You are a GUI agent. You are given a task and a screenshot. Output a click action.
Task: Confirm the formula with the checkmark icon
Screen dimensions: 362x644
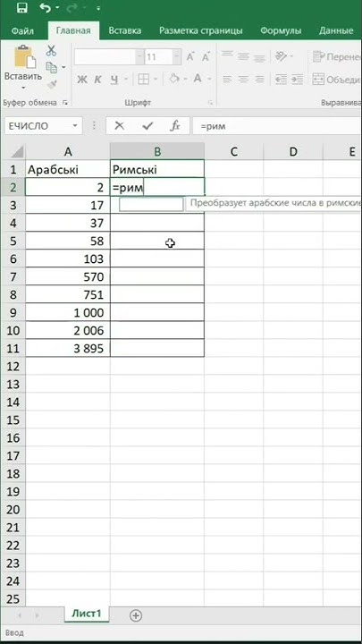click(x=147, y=126)
